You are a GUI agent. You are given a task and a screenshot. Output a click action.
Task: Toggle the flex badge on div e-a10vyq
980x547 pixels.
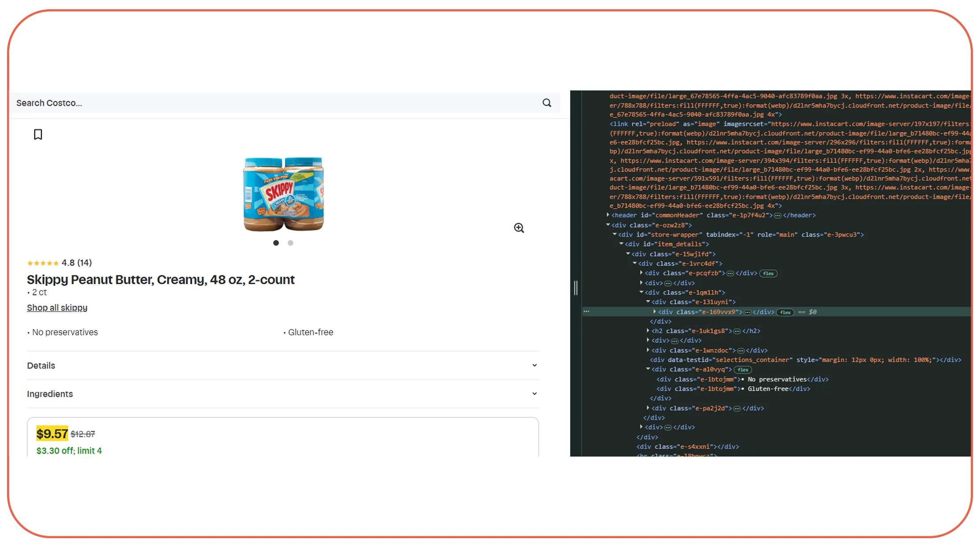click(743, 370)
